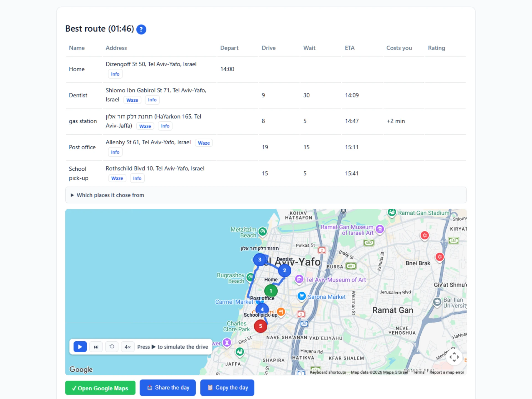Screen dimensions: 532x399
Task: Open Info for the Dentist row
Action: [x=152, y=100]
